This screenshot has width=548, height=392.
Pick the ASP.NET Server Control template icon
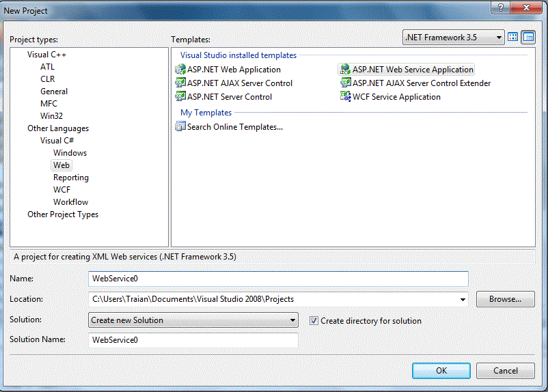(181, 97)
